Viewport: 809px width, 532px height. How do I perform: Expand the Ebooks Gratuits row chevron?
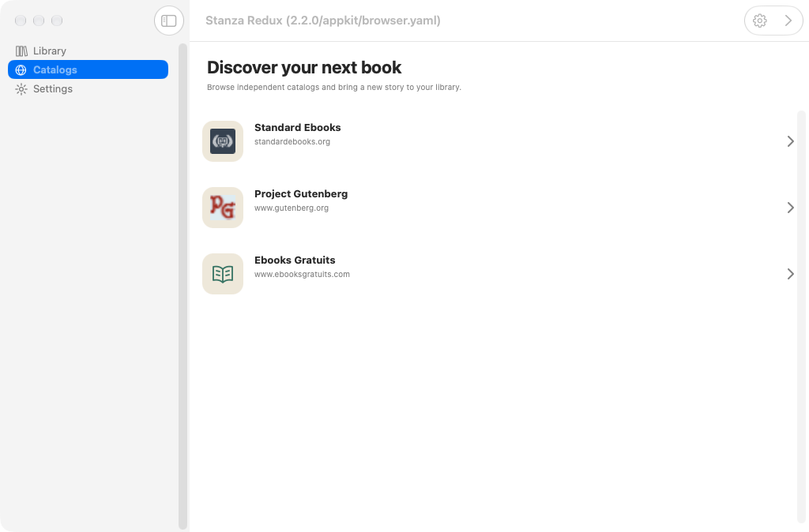(x=790, y=274)
